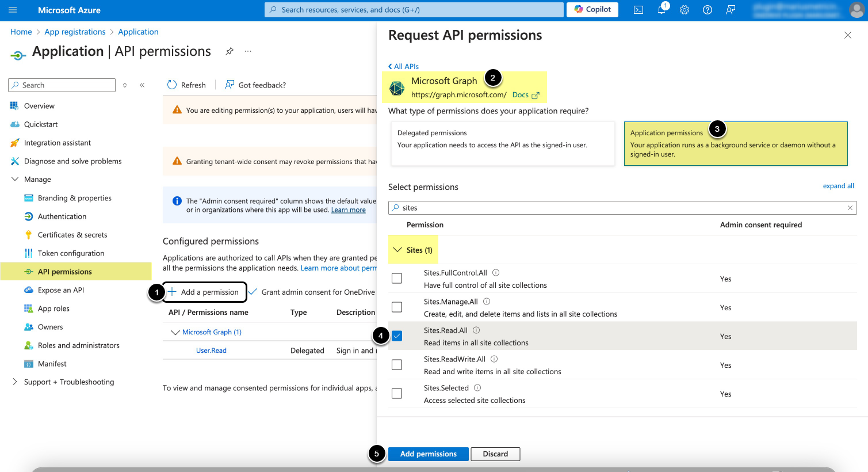Image resolution: width=868 pixels, height=472 pixels.
Task: Go to Authentication in sidebar
Action: 62,216
